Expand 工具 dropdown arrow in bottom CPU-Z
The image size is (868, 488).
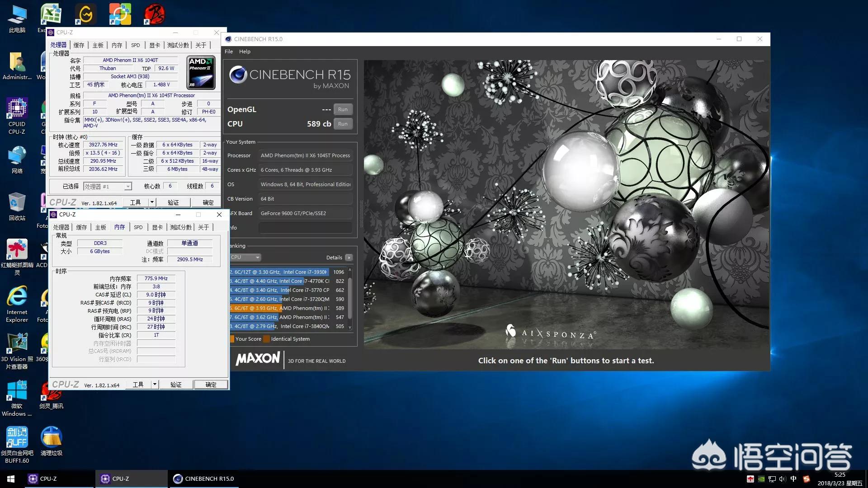[x=155, y=385]
